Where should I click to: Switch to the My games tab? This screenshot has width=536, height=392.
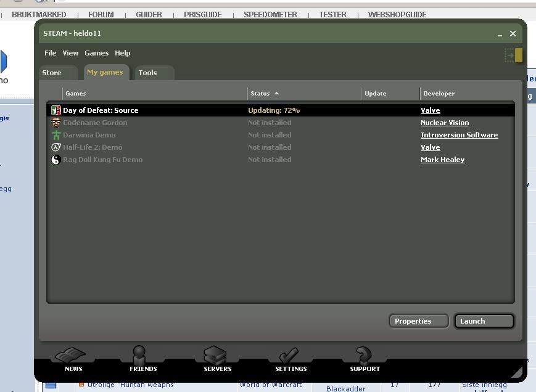(x=107, y=72)
